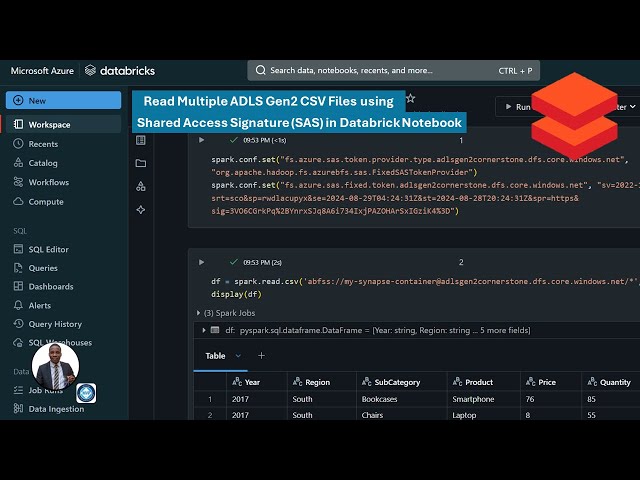Screen dimensions: 640x480
Task: Click the Recents clock icon
Action: tap(18, 144)
